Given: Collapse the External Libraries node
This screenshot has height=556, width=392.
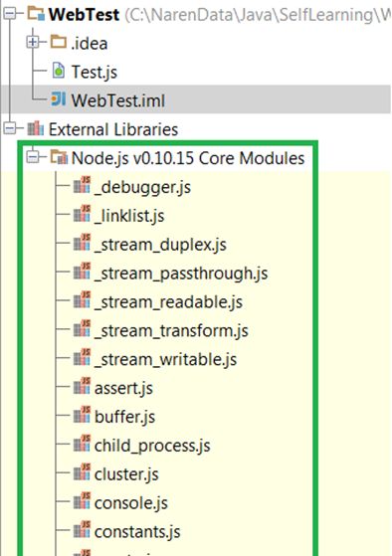Looking at the screenshot, I should click(10, 128).
